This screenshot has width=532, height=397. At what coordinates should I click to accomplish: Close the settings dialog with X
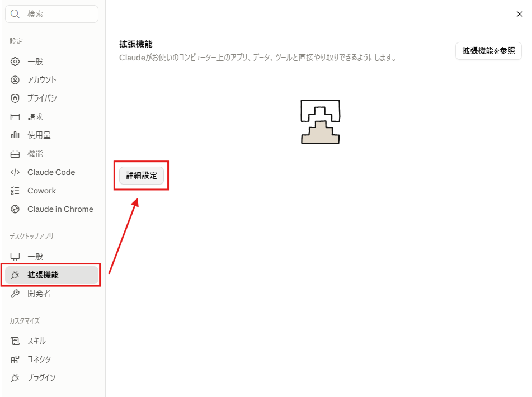pyautogui.click(x=520, y=14)
